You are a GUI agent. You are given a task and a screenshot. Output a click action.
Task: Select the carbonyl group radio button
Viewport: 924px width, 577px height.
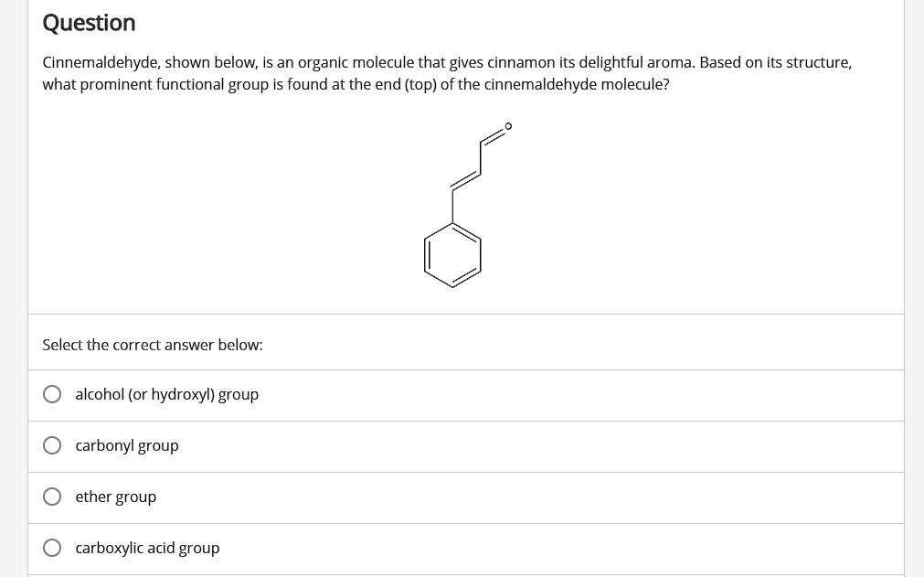(52, 444)
